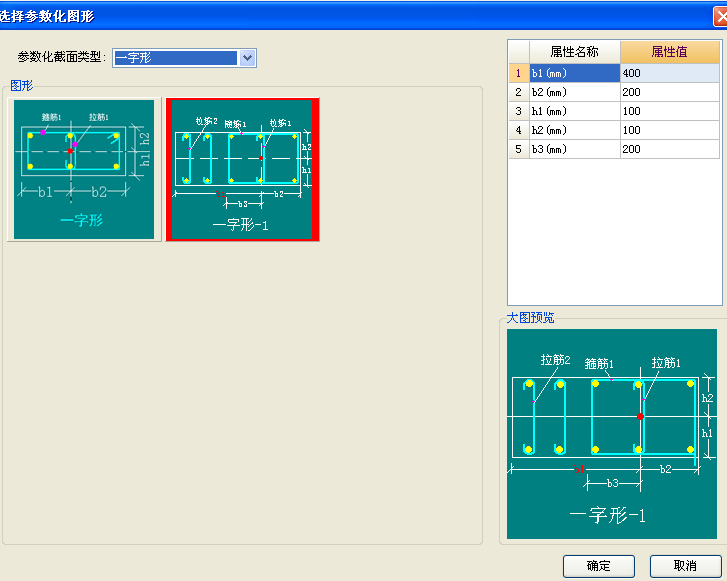Click row number 3 header

519,111
